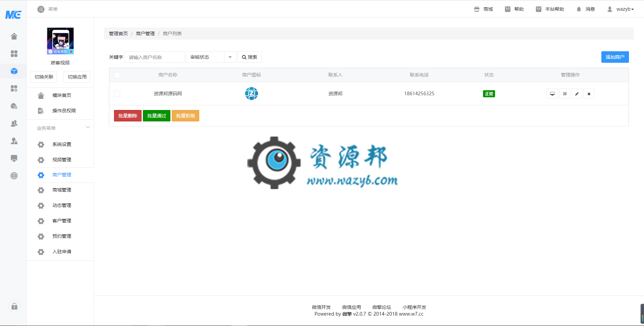Click the 批量删除 button
644x326 pixels.
128,116
